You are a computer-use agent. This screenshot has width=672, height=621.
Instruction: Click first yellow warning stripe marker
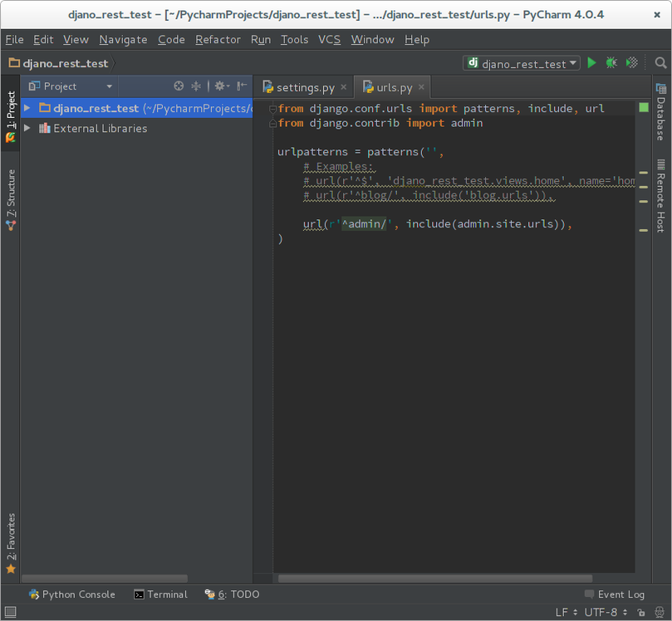(643, 173)
